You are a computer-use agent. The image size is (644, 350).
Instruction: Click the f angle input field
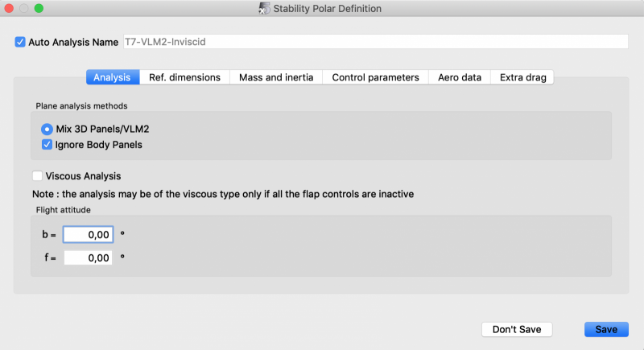[89, 258]
